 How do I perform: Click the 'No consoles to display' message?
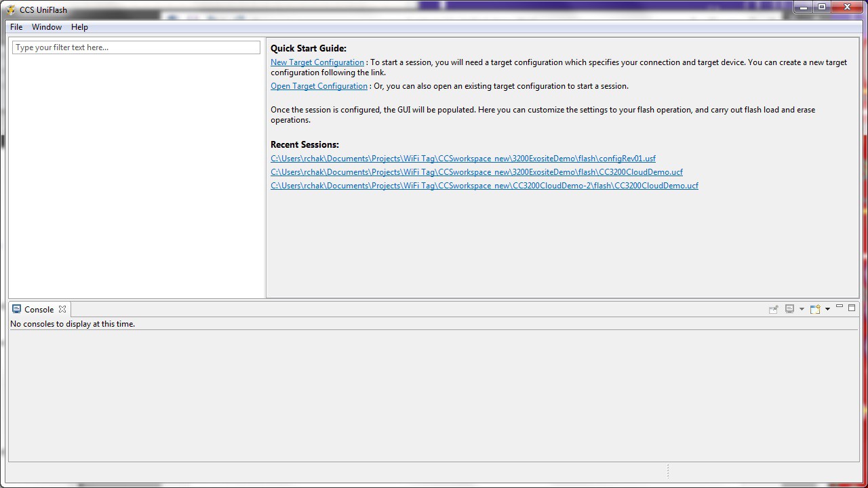coord(73,324)
